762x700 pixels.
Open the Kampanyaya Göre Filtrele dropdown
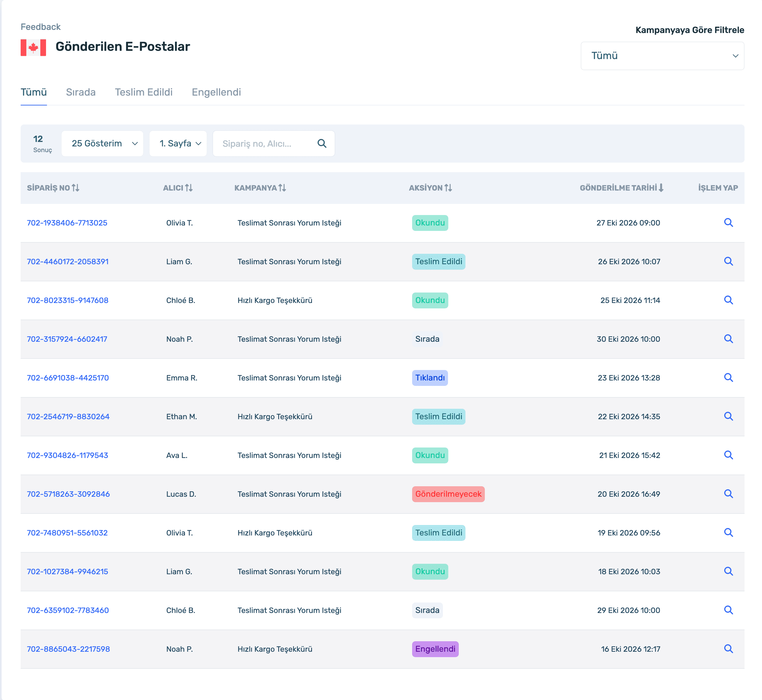[x=662, y=56]
